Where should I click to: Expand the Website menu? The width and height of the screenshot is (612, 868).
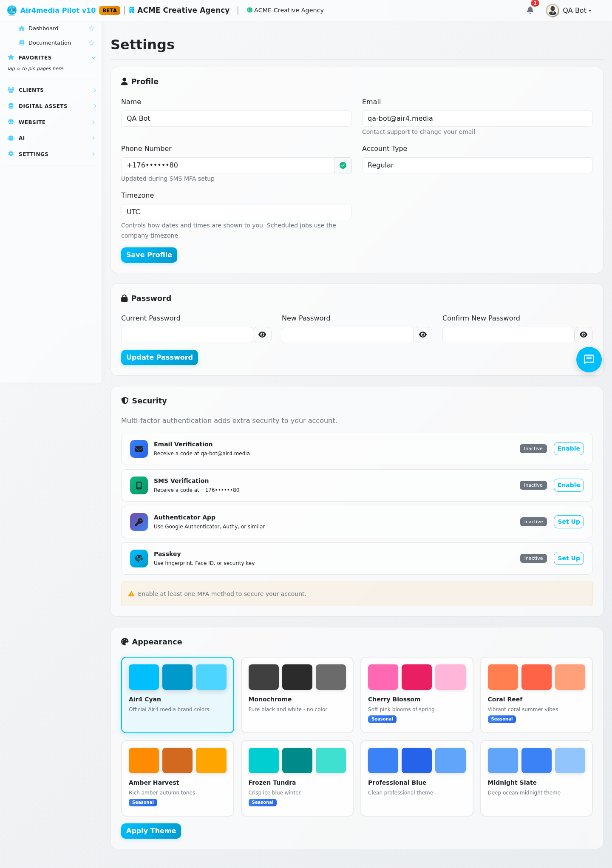(x=93, y=122)
